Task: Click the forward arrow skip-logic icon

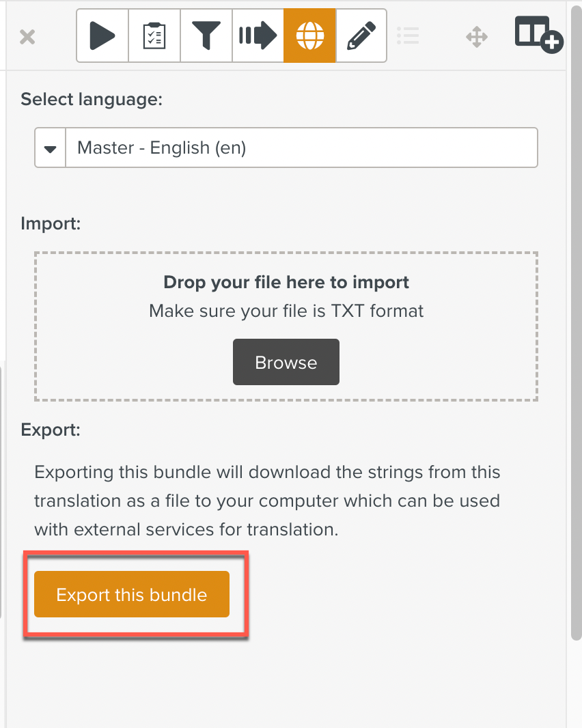Action: (258, 35)
